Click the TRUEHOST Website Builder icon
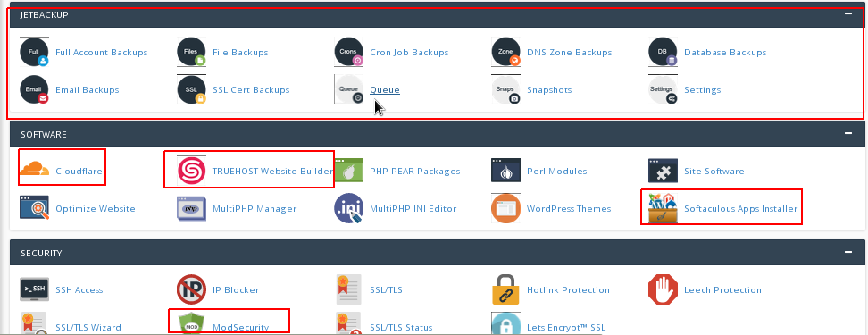The image size is (868, 335). coord(191,171)
